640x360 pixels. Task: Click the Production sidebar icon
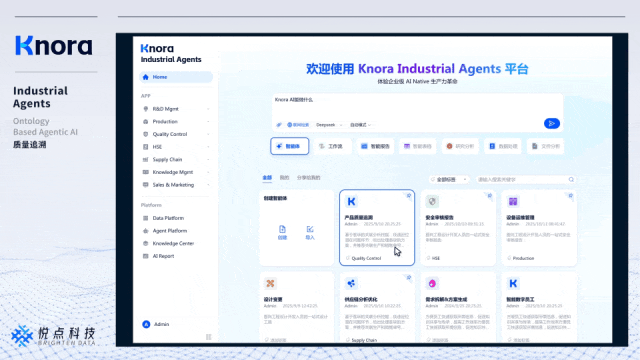(146, 122)
